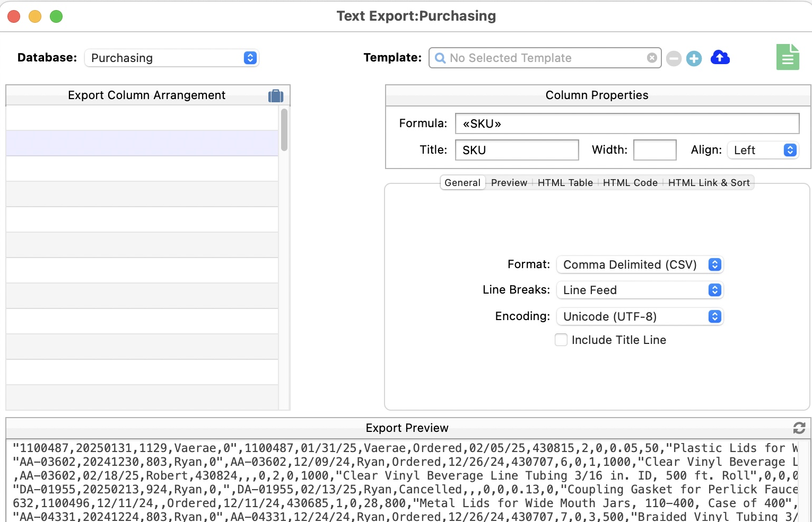
Task: Close the Text Export window
Action: click(x=14, y=16)
